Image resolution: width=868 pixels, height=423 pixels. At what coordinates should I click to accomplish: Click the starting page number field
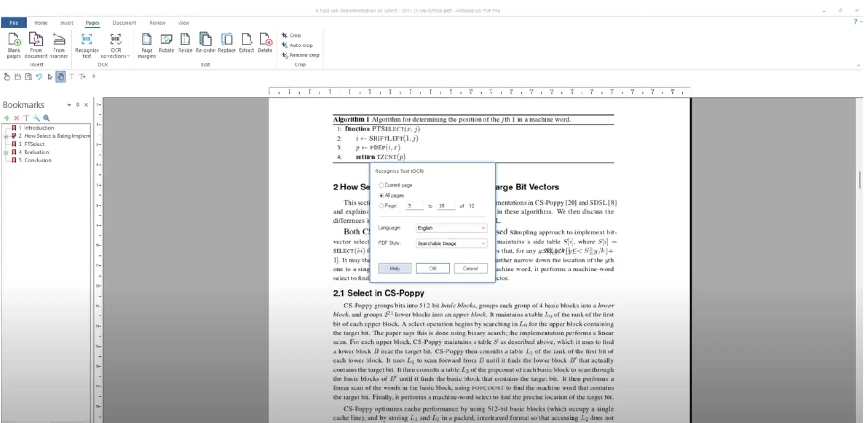[414, 206]
